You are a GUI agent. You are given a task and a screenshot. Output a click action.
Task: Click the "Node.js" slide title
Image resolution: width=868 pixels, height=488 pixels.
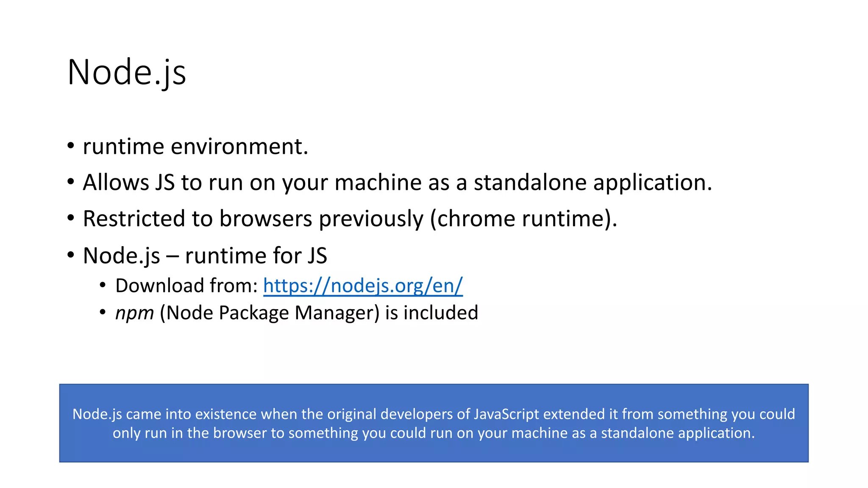126,72
